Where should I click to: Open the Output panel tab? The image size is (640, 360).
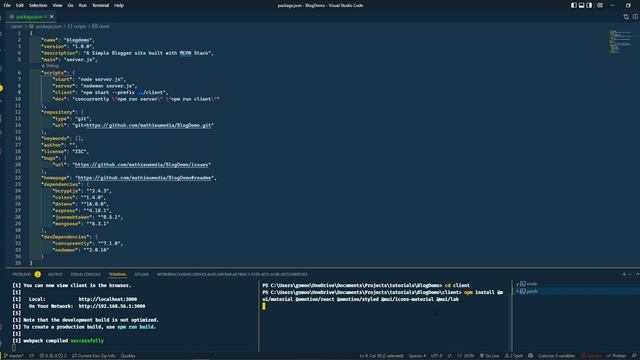(56, 274)
